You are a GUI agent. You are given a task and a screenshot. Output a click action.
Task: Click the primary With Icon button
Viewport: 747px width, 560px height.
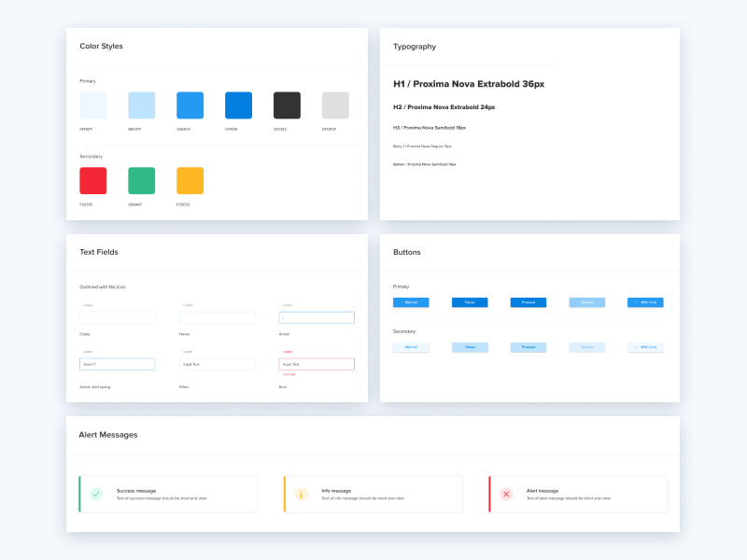pyautogui.click(x=645, y=302)
